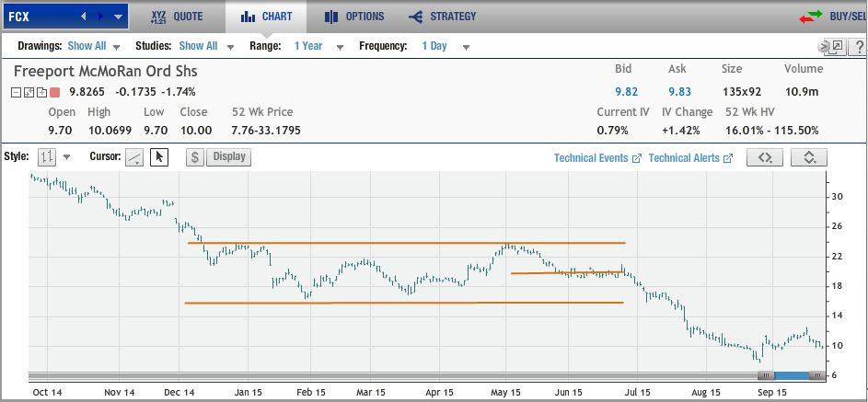Click the dollar sign price button

coord(195,157)
